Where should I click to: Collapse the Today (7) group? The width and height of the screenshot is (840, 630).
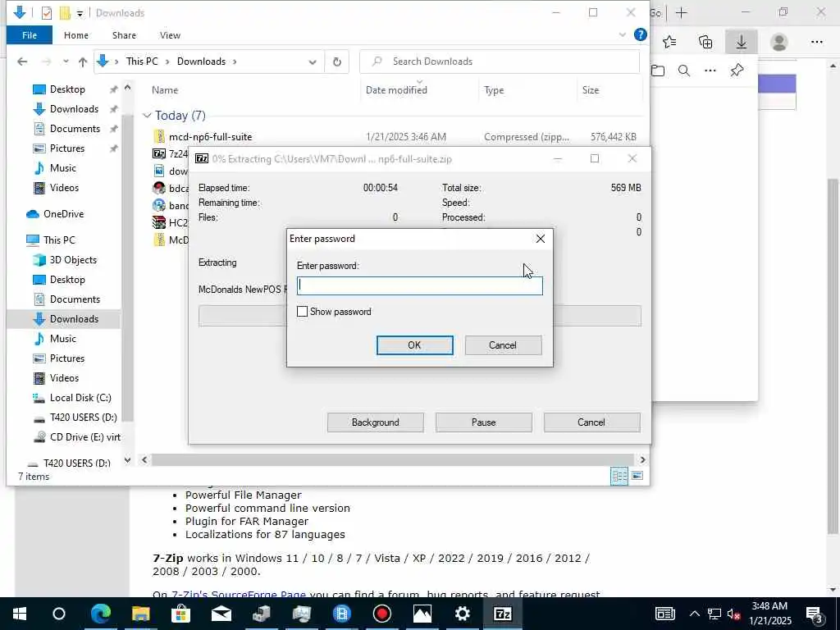point(147,116)
